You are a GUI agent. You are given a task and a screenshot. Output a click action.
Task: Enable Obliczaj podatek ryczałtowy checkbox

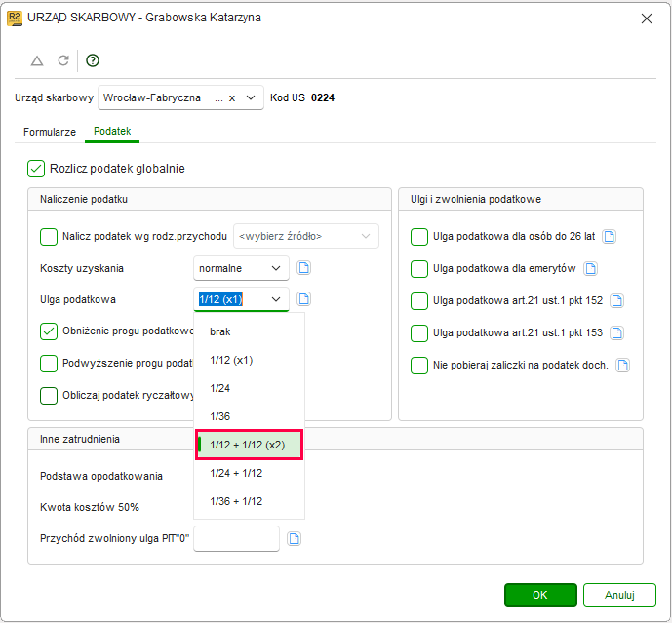coord(49,396)
